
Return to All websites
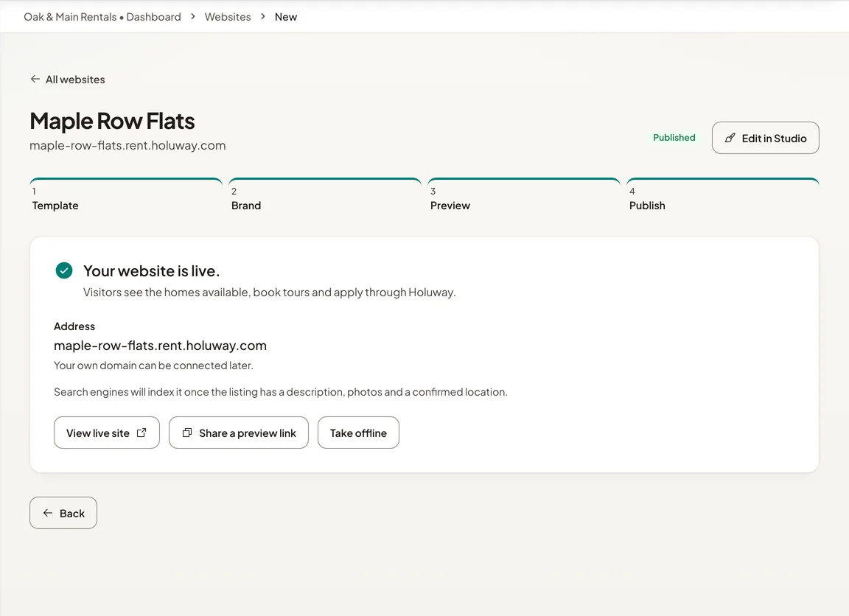click(x=68, y=80)
